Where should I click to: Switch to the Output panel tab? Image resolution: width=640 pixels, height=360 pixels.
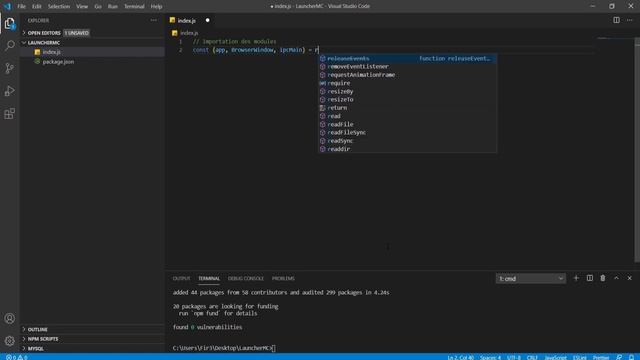pyautogui.click(x=181, y=278)
